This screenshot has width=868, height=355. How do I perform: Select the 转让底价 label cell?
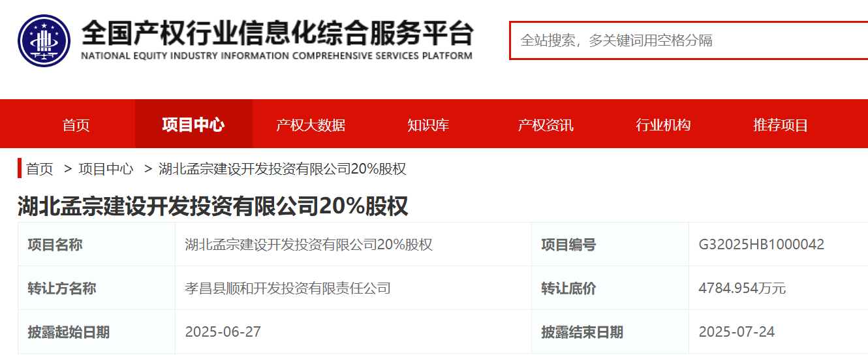coord(610,288)
